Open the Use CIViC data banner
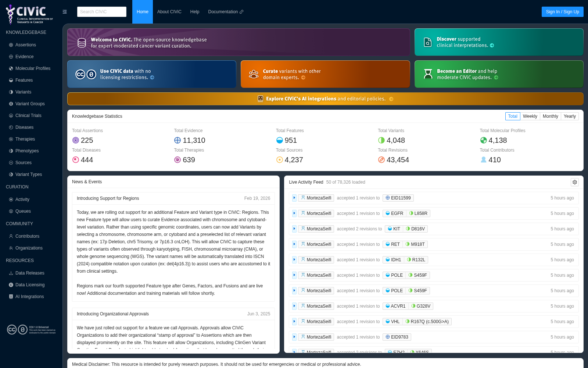 pos(152,74)
